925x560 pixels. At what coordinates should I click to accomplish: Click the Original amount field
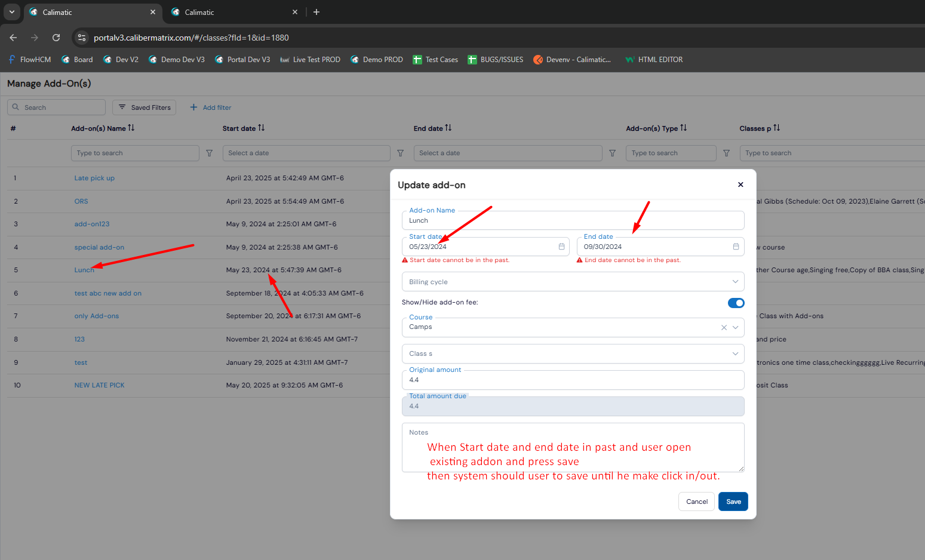573,380
